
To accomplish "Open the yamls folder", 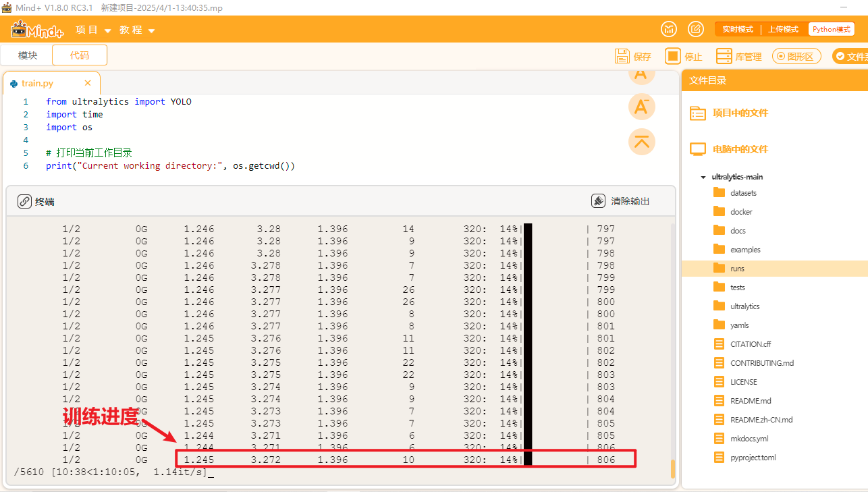I will [x=731, y=325].
